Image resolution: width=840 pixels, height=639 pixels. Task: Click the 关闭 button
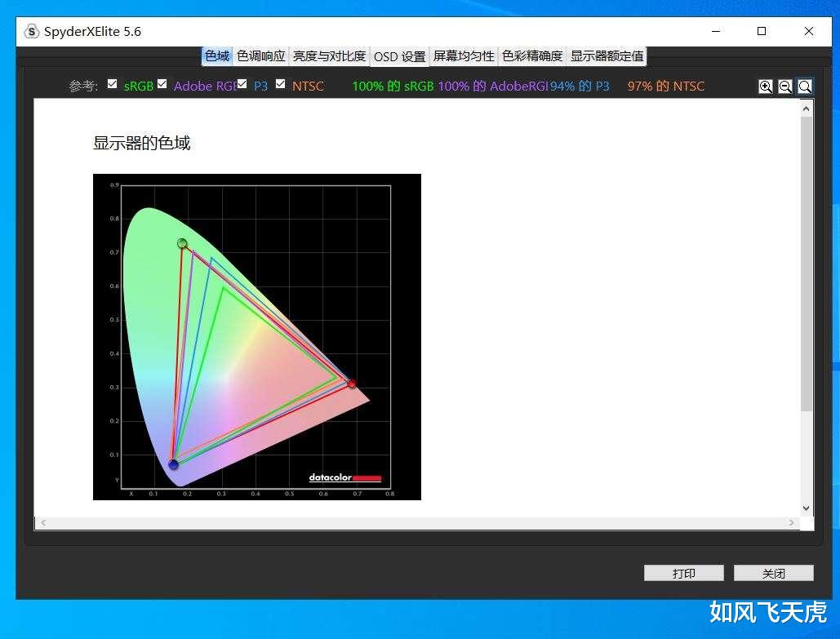(772, 573)
